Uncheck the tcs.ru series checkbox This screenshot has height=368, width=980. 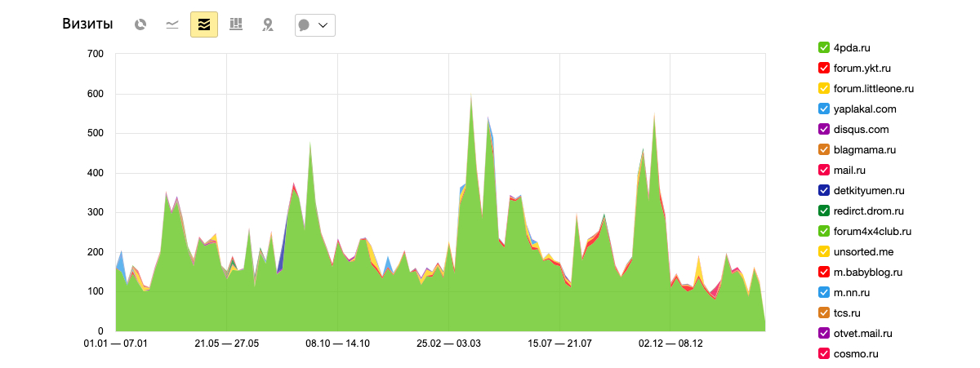coord(824,313)
